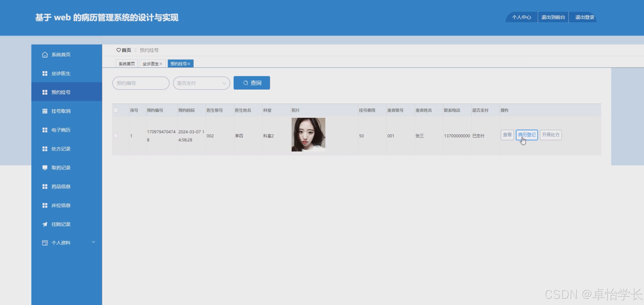Open 处方记录 in the sidebar
Image resolution: width=644 pixels, height=305 pixels.
click(67, 149)
